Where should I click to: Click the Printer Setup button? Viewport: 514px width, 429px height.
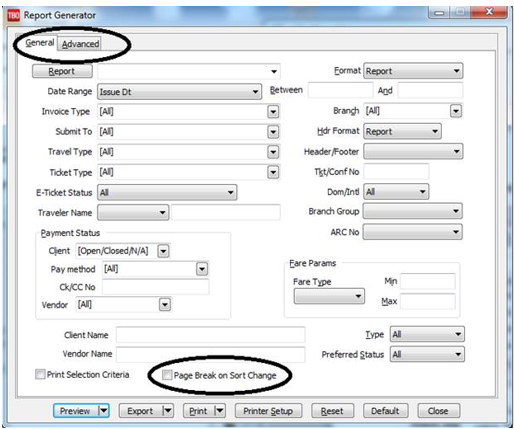pyautogui.click(x=268, y=411)
